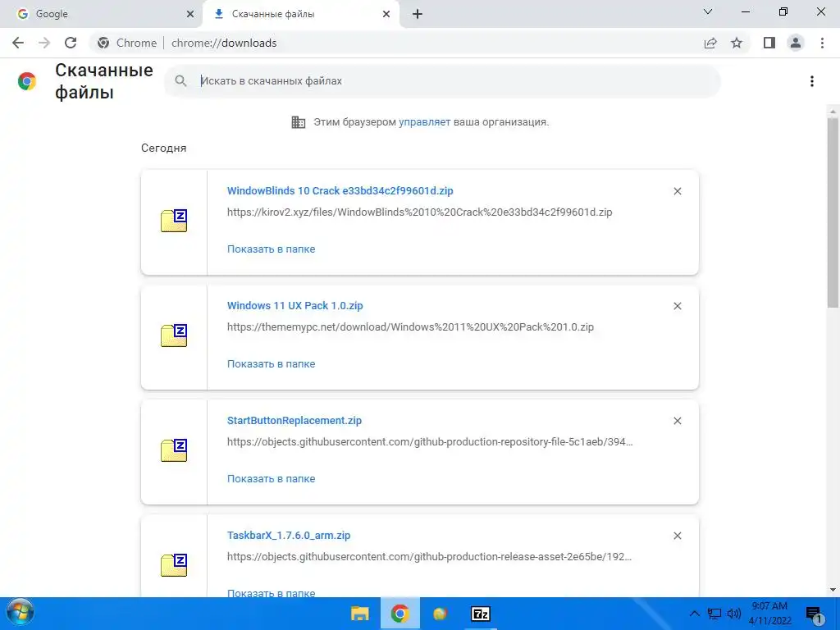
Task: Remove TaskbarX_1.7.6.0_arm.zip entry
Action: (677, 536)
